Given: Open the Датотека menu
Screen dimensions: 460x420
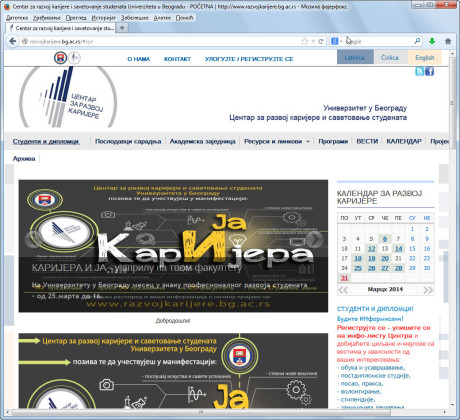Looking at the screenshot, I should click(17, 18).
